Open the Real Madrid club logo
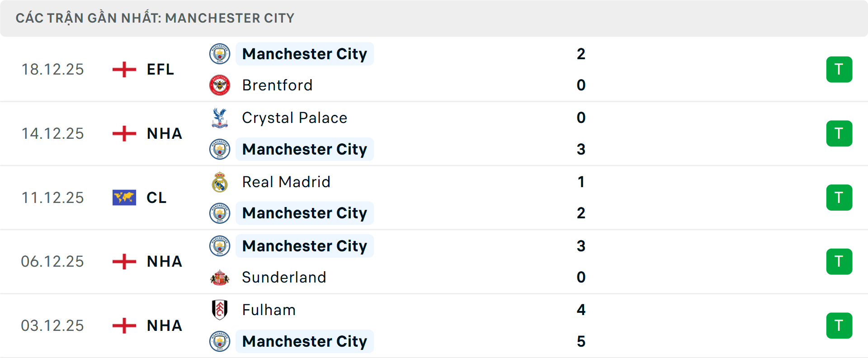Image resolution: width=868 pixels, height=358 pixels. 220,182
